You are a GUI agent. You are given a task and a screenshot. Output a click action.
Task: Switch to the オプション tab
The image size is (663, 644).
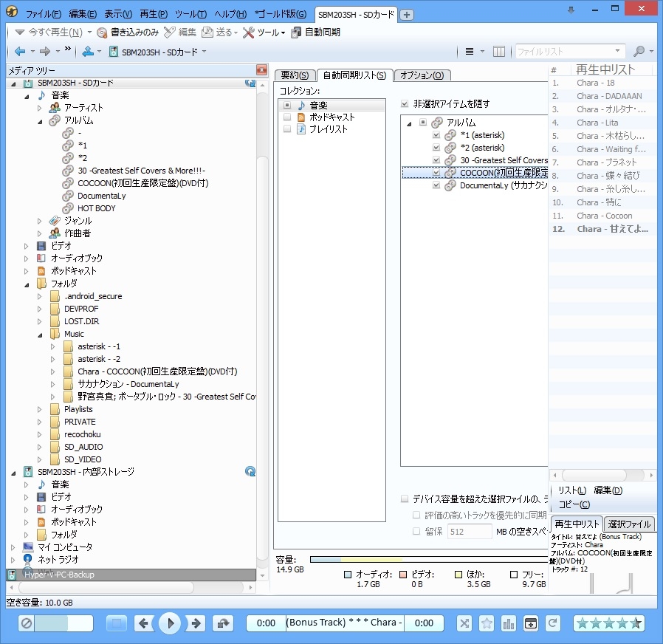(422, 75)
